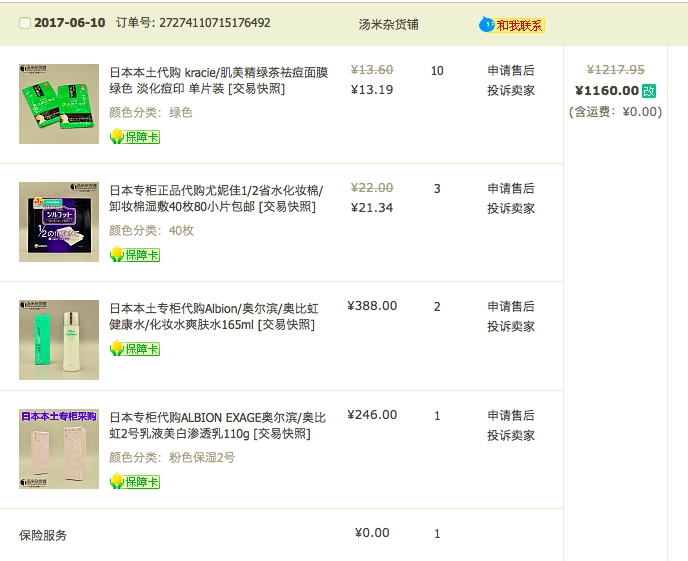Click 保障卡 badge under Albion 健康水 item
The height and width of the screenshot is (561, 688).
click(x=134, y=349)
